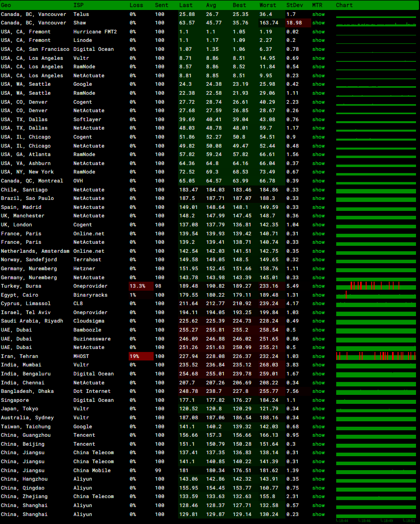Open MTR for Fremont Linode
420x524 pixels.
318,40
